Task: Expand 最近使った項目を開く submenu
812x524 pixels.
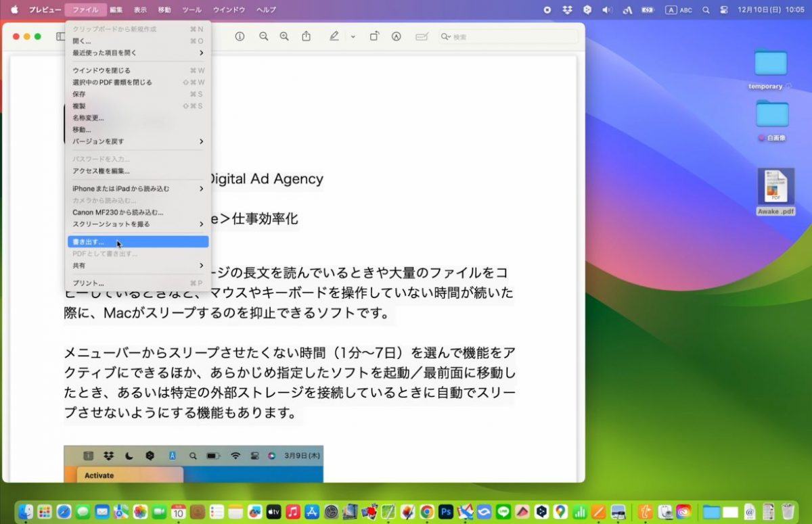Action: click(138, 53)
